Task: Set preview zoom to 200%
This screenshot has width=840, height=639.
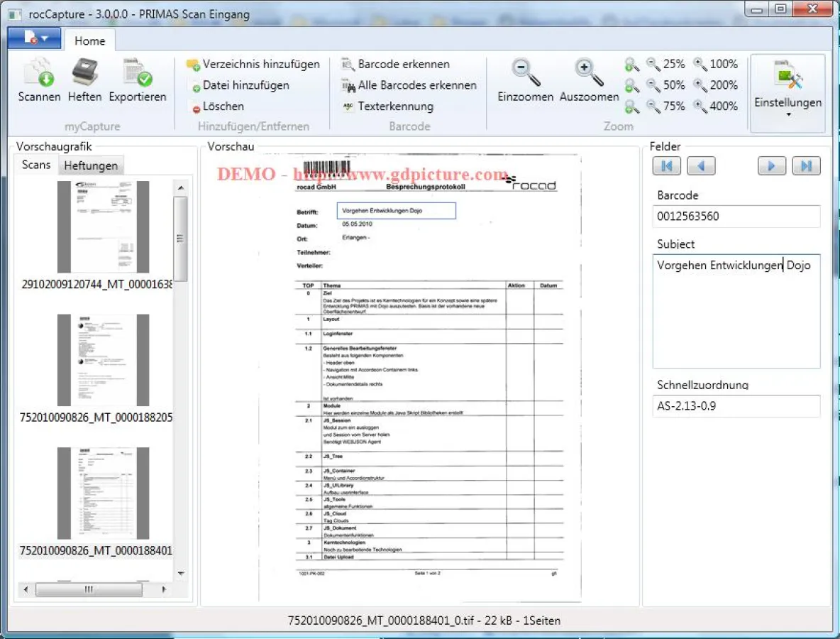Action: 719,84
